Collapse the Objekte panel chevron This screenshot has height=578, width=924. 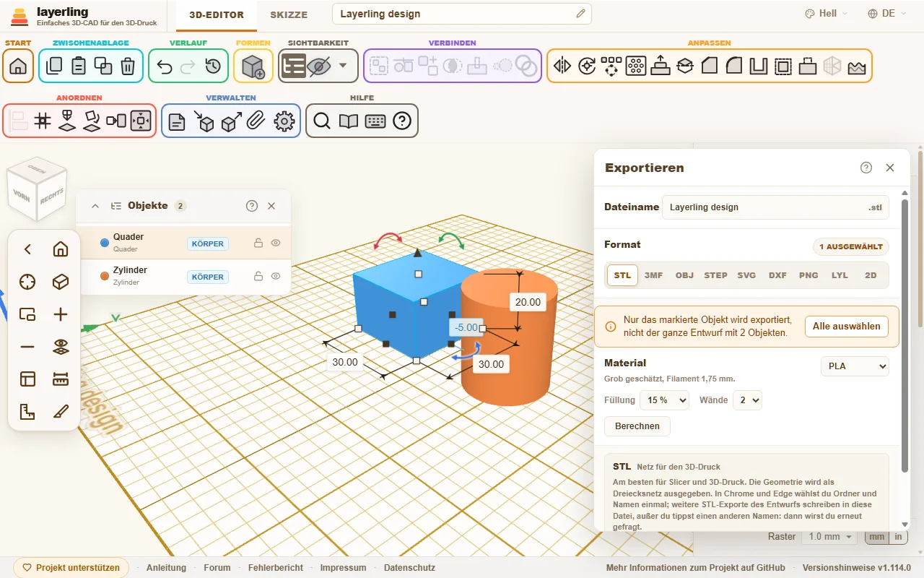click(x=95, y=206)
